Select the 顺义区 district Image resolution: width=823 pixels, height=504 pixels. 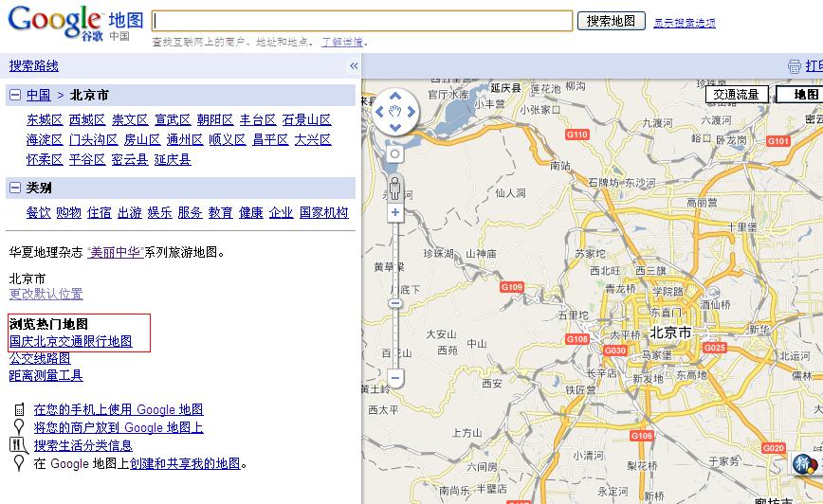[228, 140]
